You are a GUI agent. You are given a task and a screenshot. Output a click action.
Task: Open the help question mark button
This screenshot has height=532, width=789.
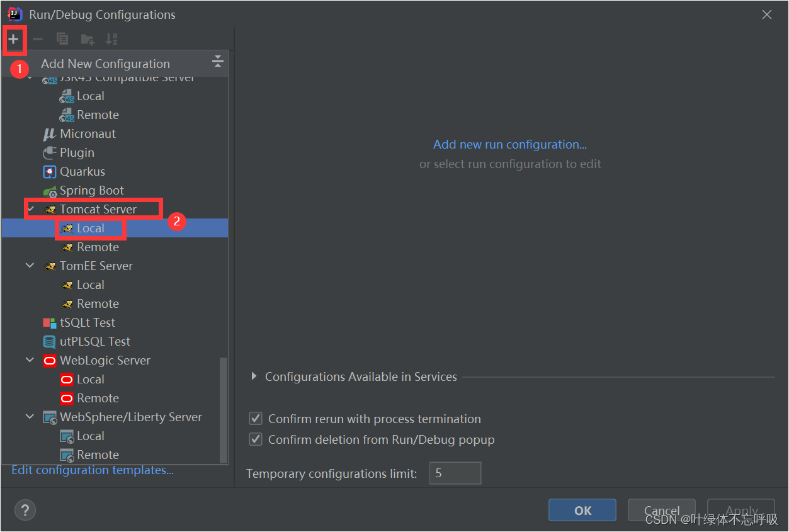25,511
